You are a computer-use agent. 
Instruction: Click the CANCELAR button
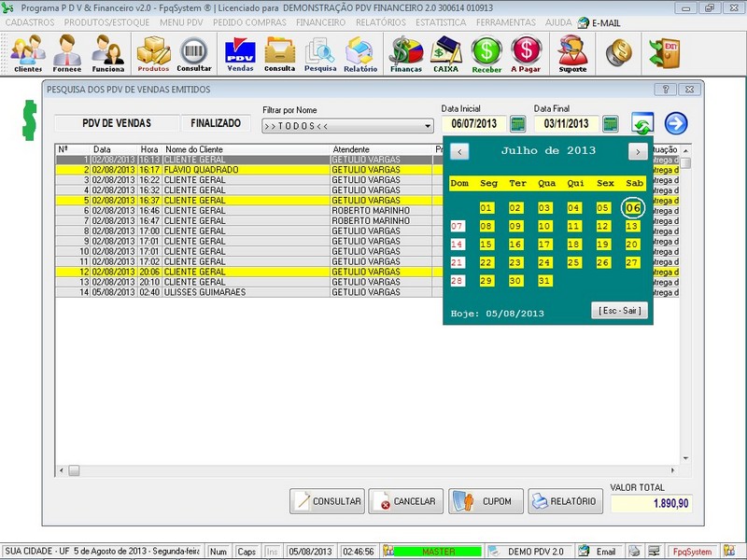coord(406,501)
